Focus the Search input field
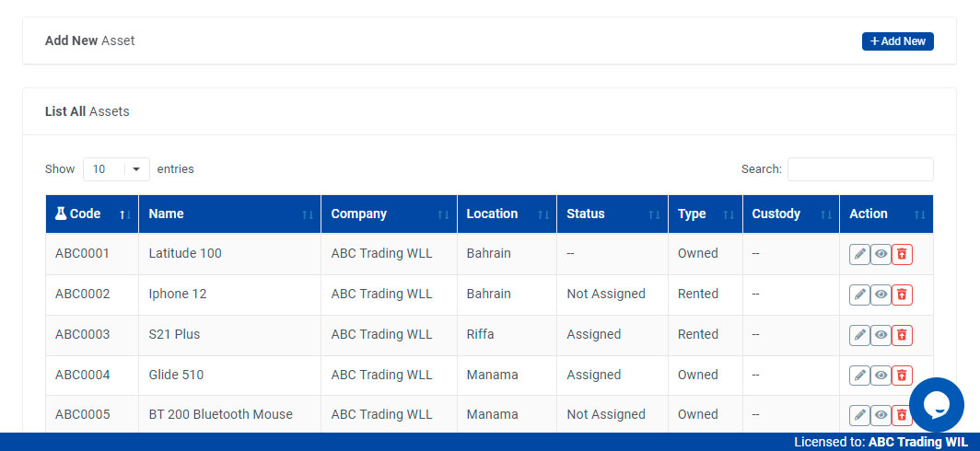 point(859,169)
